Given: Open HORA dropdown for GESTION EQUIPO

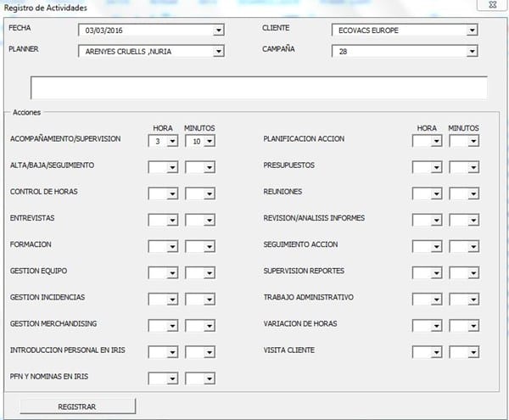Looking at the screenshot, I should [x=172, y=273].
